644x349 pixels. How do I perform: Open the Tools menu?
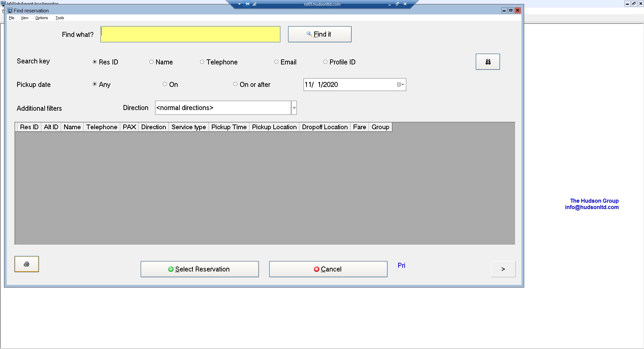59,18
